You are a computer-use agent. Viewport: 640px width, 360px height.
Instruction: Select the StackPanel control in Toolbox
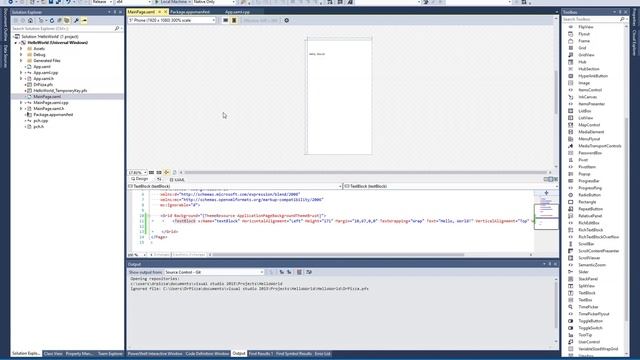click(588, 279)
